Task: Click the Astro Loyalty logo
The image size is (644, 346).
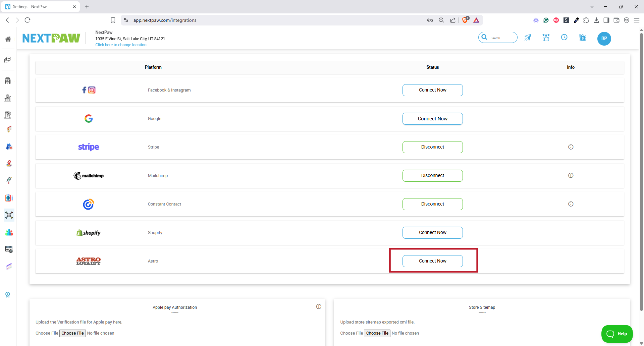Action: point(89,261)
